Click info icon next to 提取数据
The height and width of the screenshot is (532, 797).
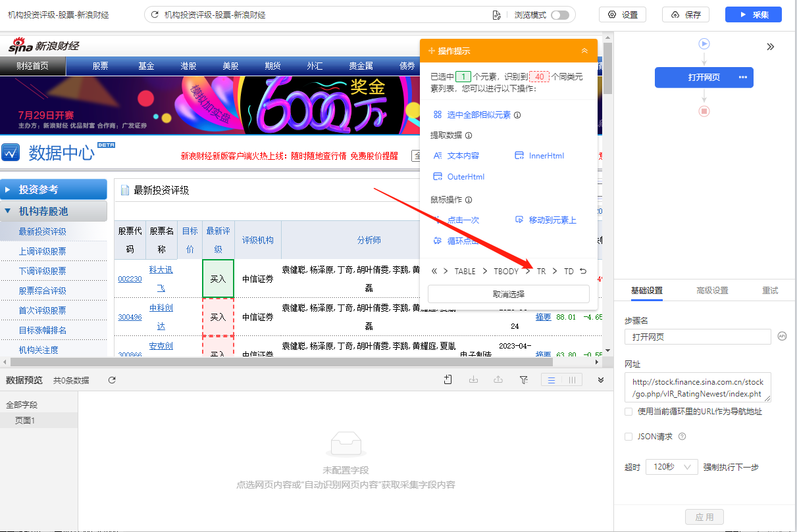[x=469, y=135]
